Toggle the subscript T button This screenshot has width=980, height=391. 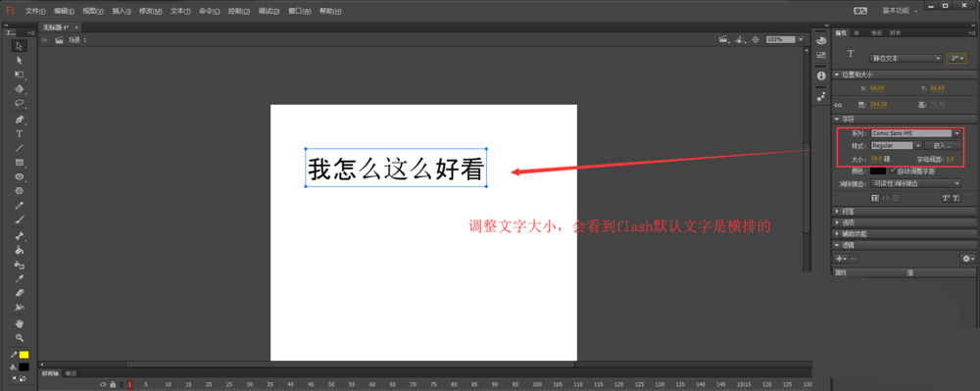pos(955,198)
